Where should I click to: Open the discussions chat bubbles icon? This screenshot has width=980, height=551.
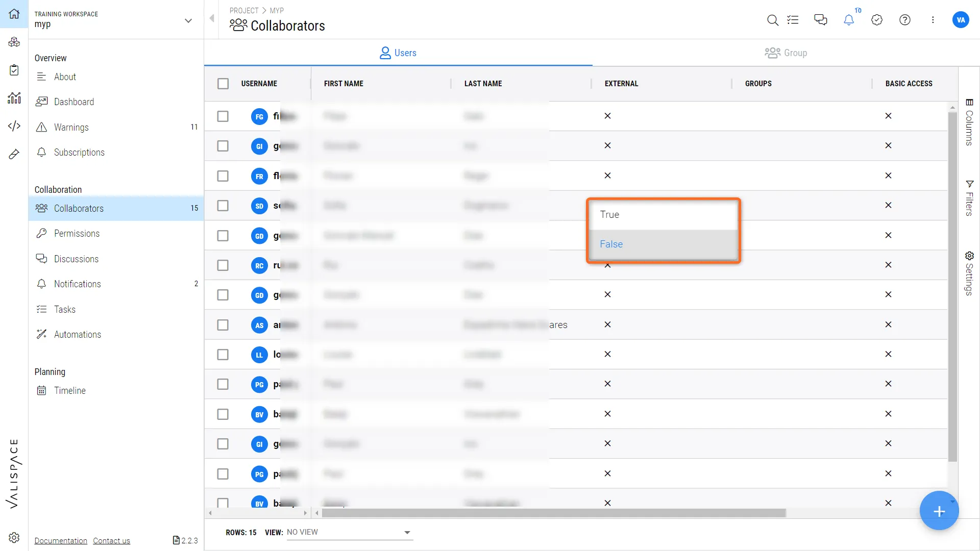point(820,20)
